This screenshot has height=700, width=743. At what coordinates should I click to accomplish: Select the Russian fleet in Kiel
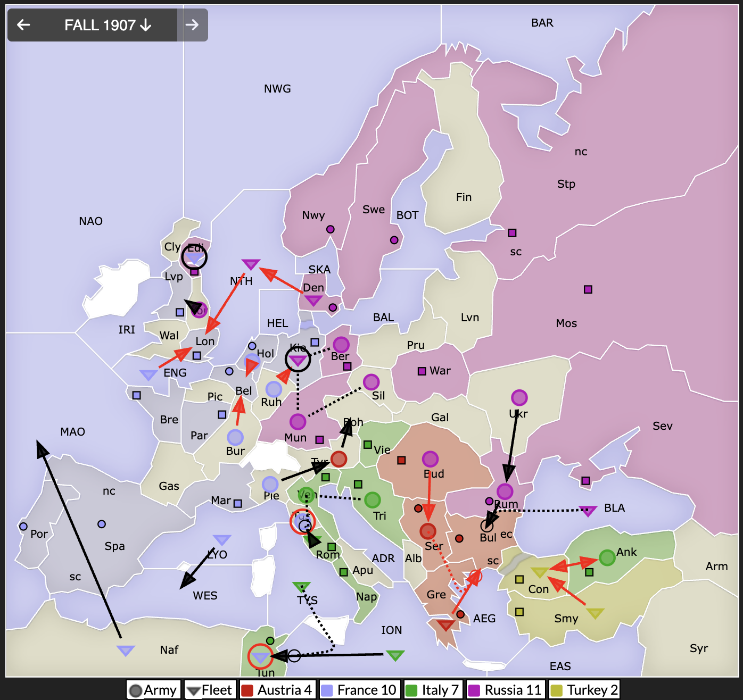298,361
